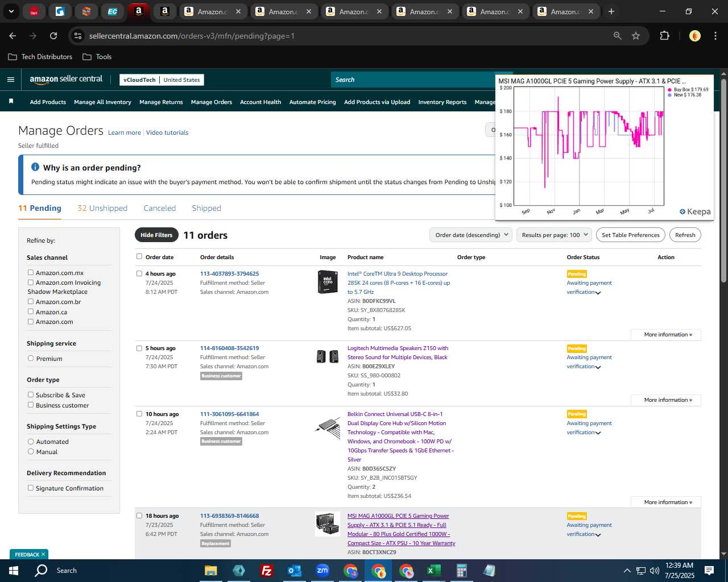
Task: Switch to the 32 Unshipped tab
Action: tap(102, 208)
